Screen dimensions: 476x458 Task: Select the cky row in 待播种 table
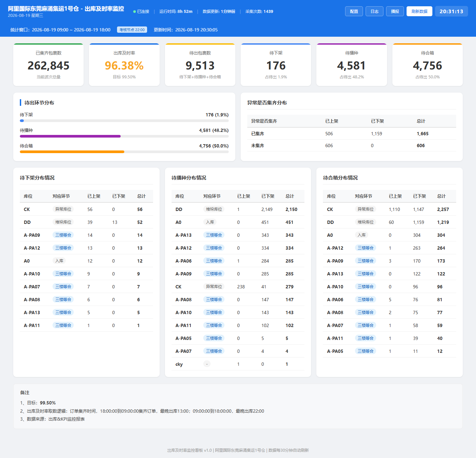coord(238,364)
